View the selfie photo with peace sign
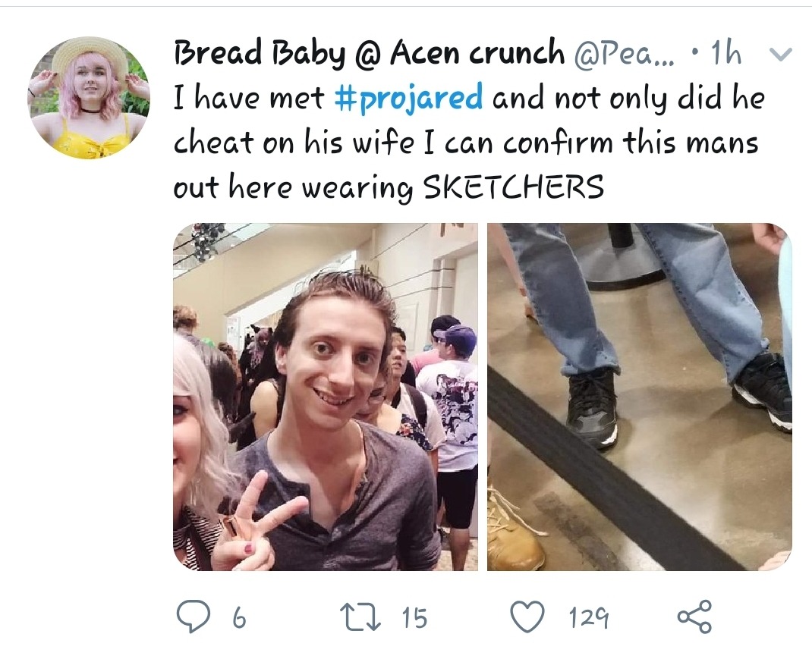Viewport: 812px width, 656px height. [326, 397]
